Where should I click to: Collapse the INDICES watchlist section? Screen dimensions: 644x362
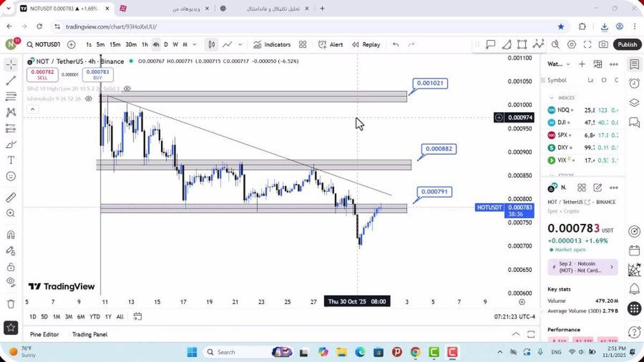point(551,98)
